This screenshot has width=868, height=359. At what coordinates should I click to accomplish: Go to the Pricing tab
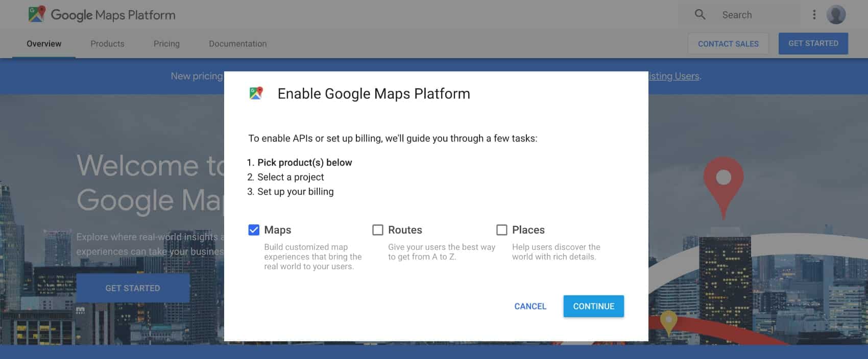click(x=166, y=44)
